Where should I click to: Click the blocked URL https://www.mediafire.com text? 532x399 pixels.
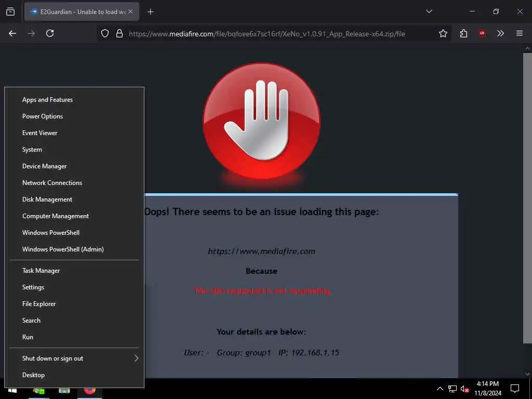pyautogui.click(x=261, y=251)
